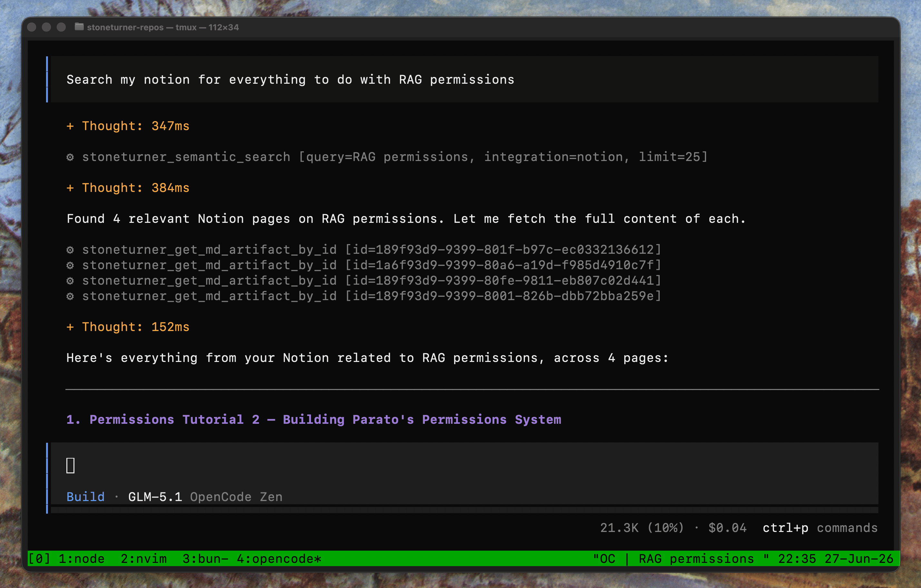
Task: Click the window title 'stoneturner-repos — tmux — 112×34'
Action: tap(163, 27)
